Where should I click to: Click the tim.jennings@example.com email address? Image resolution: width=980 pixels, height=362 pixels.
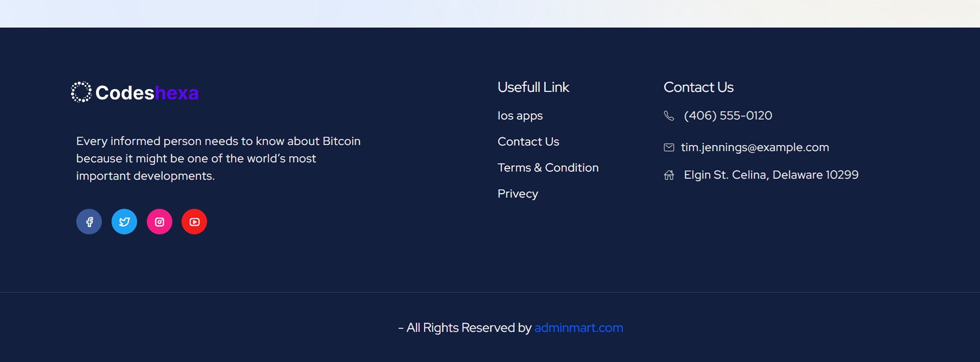coord(754,147)
